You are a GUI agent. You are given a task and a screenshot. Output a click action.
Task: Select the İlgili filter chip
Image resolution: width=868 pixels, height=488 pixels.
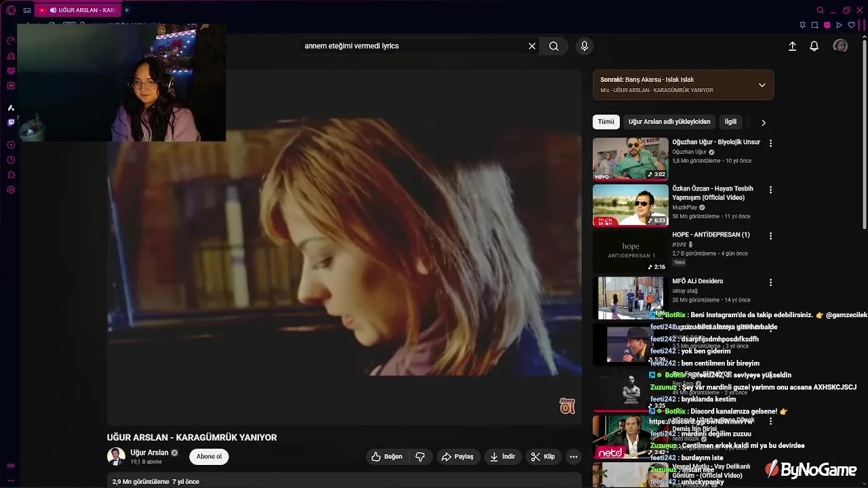coord(730,122)
